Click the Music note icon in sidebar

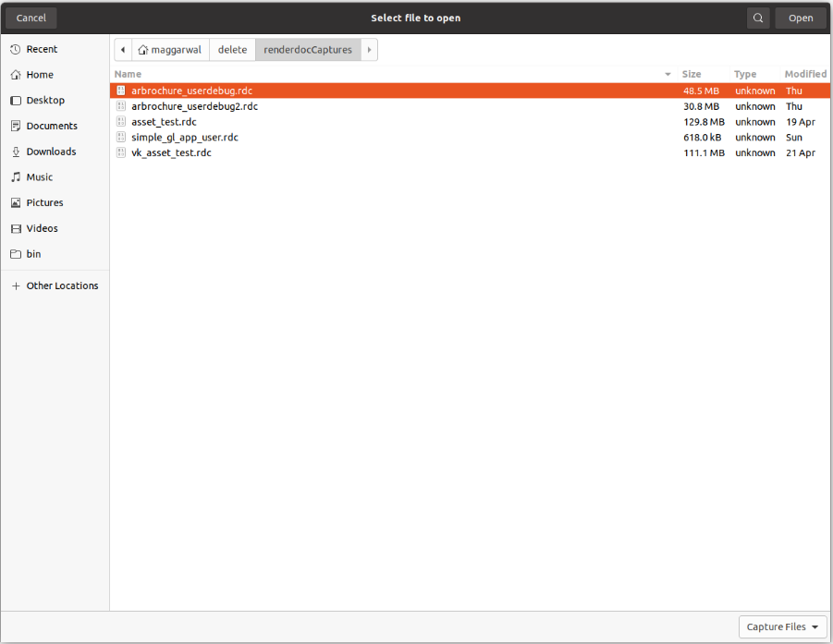(16, 177)
